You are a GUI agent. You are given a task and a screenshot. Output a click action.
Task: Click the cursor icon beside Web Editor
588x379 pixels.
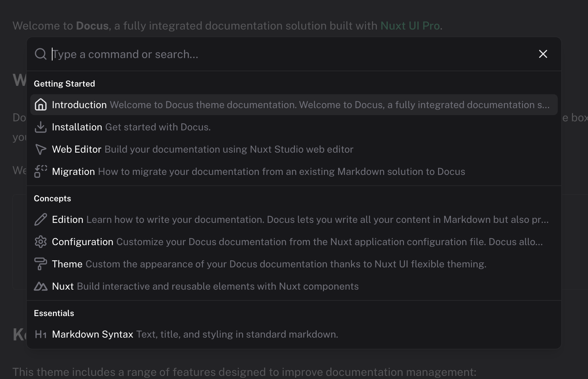pos(41,149)
